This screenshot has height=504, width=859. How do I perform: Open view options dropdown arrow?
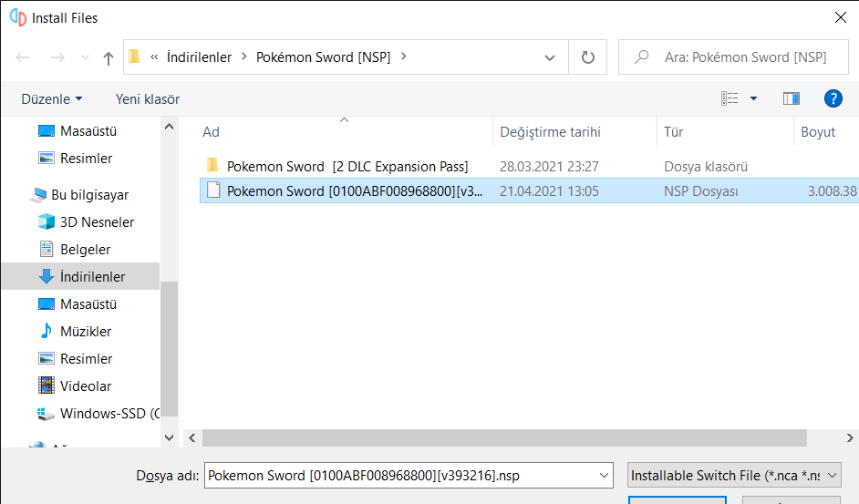[x=754, y=98]
